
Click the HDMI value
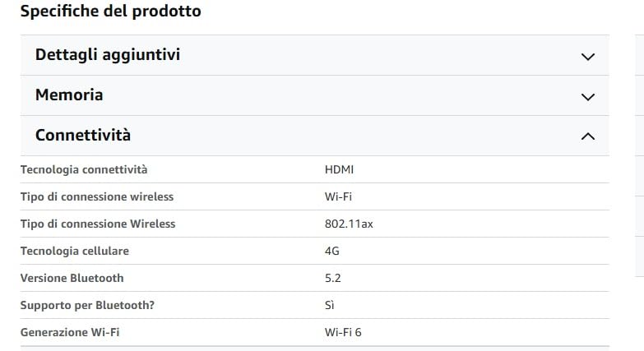(339, 169)
